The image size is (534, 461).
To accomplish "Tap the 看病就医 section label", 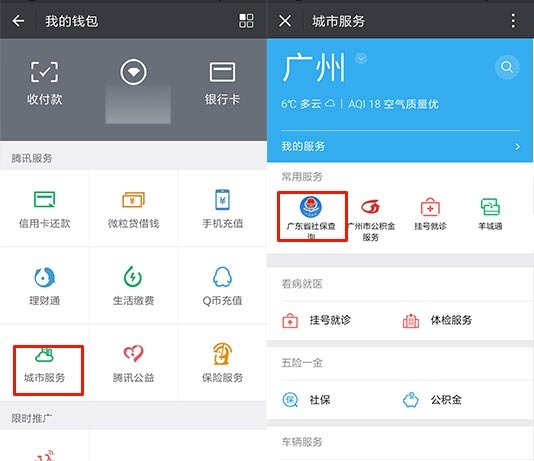I will [302, 284].
